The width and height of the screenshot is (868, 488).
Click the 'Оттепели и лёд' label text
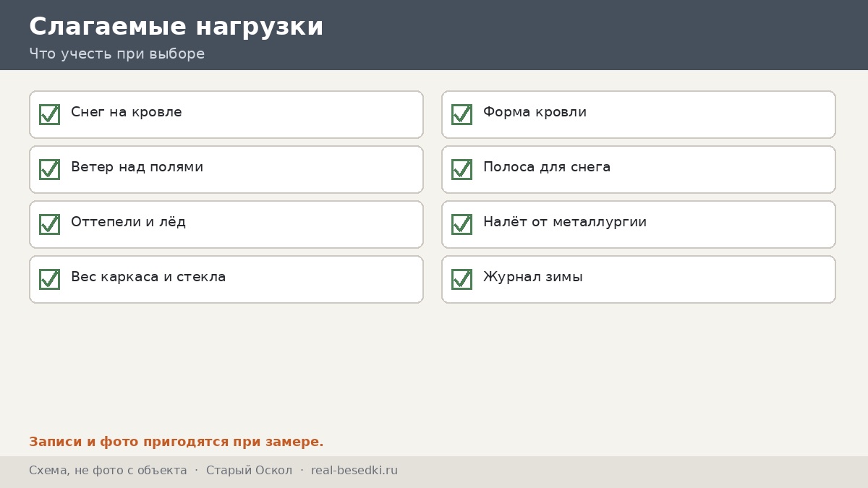click(128, 222)
